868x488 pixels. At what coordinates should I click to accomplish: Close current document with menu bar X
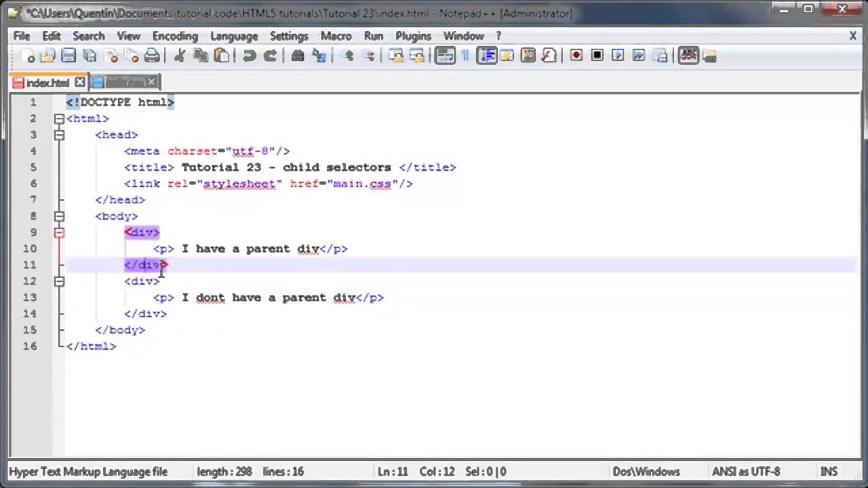click(853, 36)
